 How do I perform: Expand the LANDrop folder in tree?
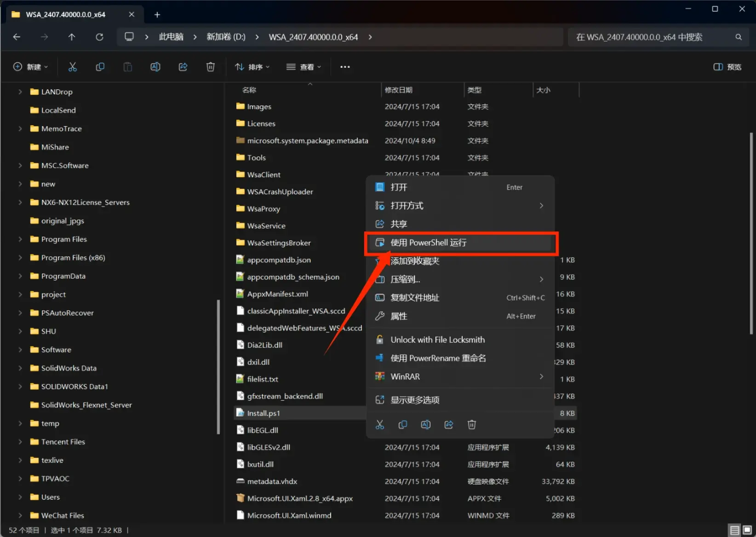[20, 92]
